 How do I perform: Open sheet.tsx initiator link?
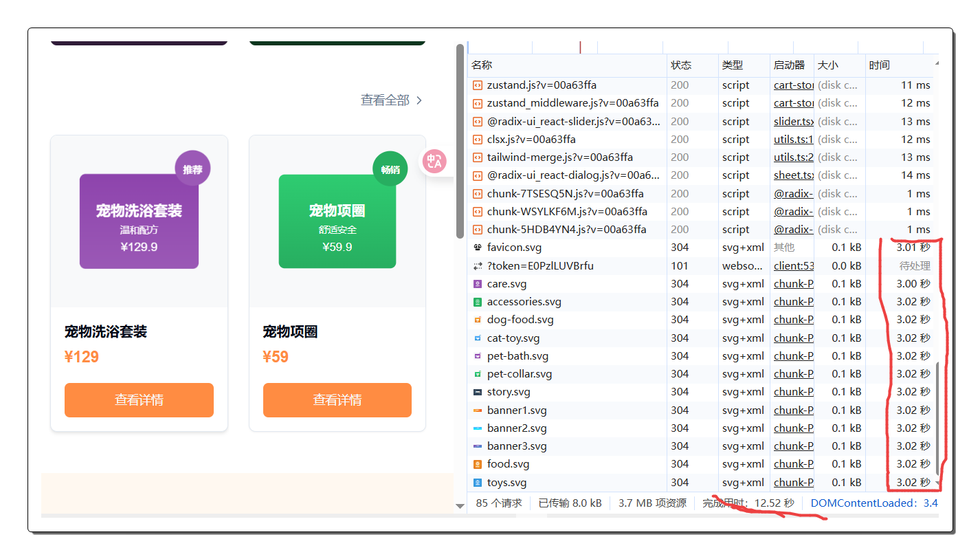tap(794, 175)
